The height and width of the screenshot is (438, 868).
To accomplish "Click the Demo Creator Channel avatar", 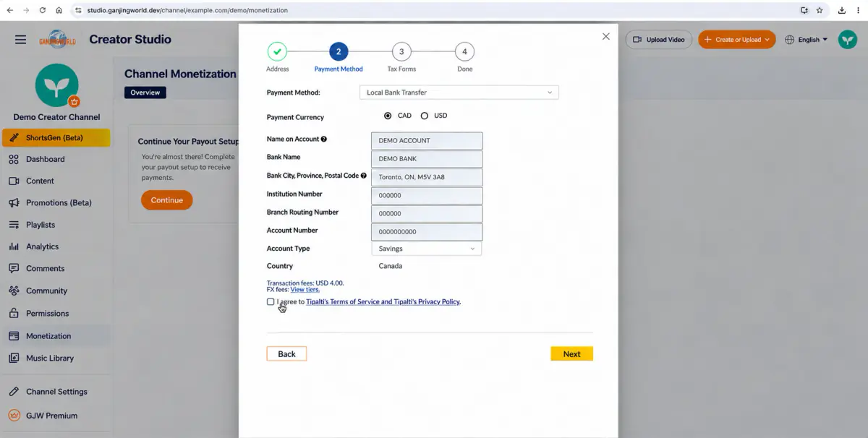I will point(56,85).
